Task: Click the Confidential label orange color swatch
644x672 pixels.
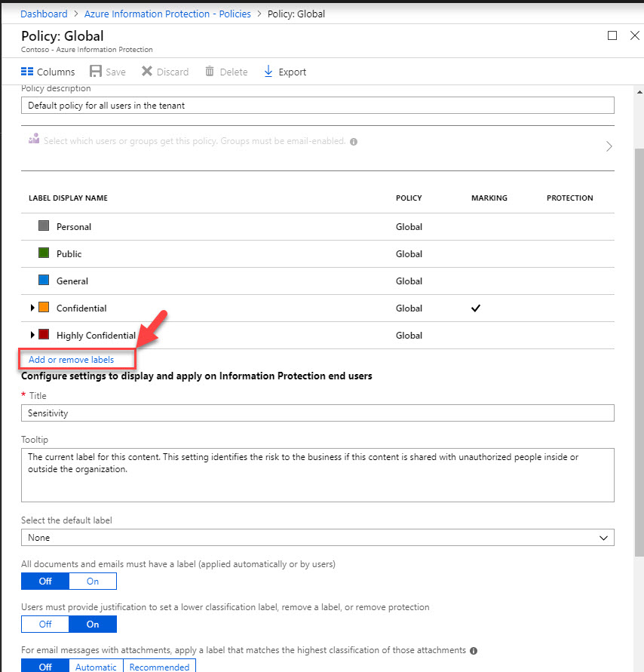Action: pyautogui.click(x=44, y=307)
